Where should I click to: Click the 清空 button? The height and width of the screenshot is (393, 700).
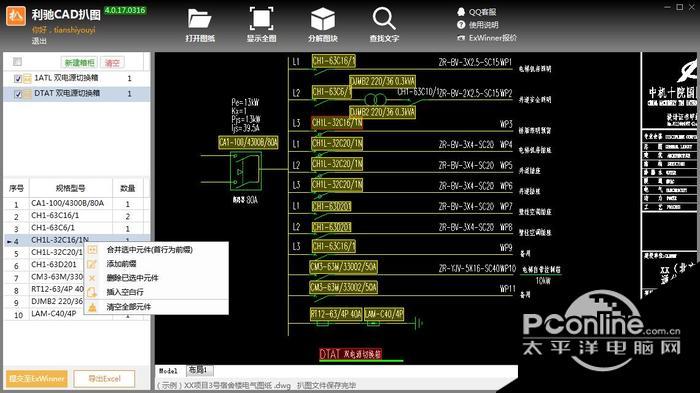pyautogui.click(x=112, y=63)
